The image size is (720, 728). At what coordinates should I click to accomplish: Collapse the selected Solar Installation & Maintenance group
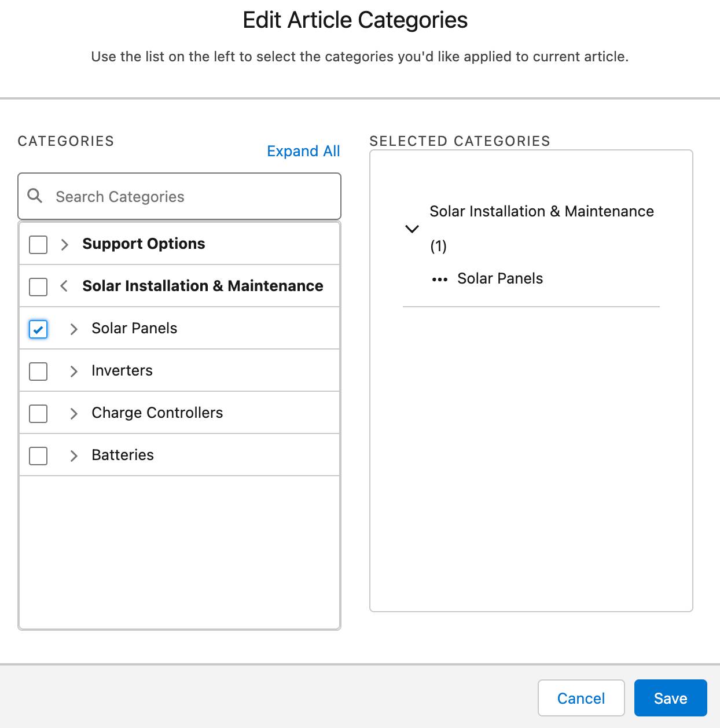(x=412, y=229)
